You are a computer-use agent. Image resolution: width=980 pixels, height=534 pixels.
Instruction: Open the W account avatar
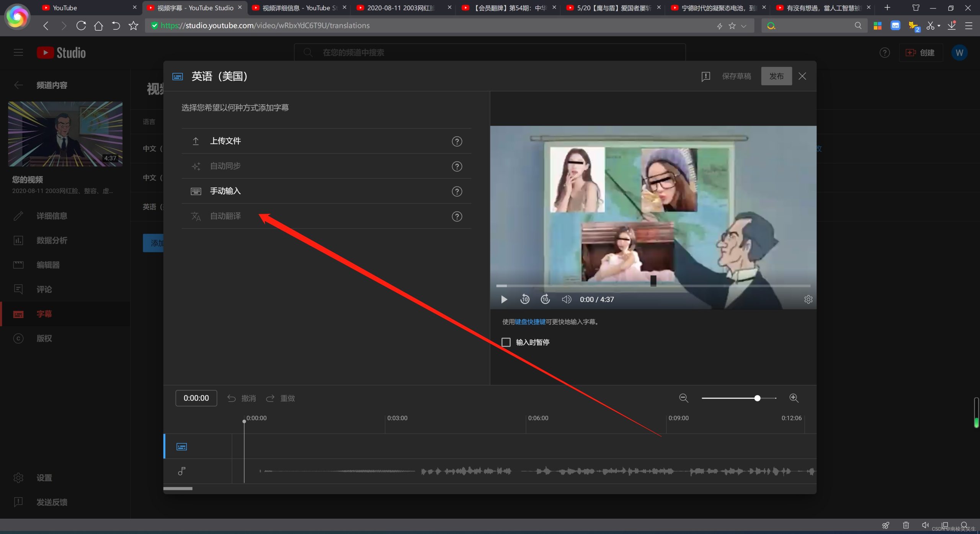pyautogui.click(x=959, y=53)
